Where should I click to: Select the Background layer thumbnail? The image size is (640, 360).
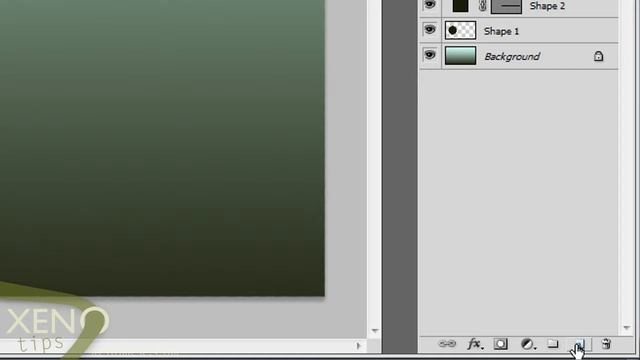click(x=460, y=56)
